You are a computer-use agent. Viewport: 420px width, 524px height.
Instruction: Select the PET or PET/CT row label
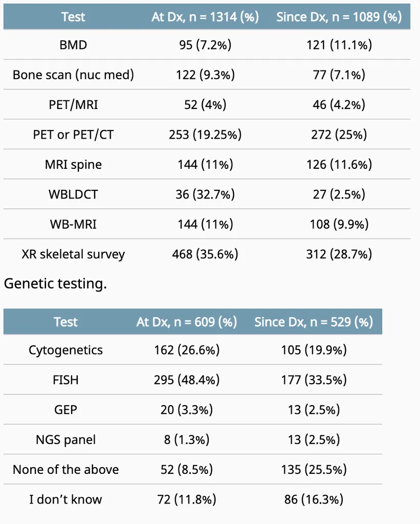click(x=73, y=135)
